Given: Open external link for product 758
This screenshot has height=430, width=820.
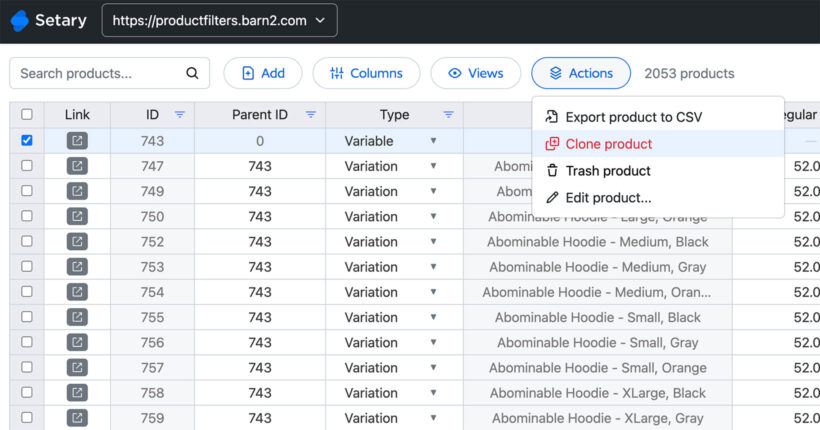Looking at the screenshot, I should 77,393.
